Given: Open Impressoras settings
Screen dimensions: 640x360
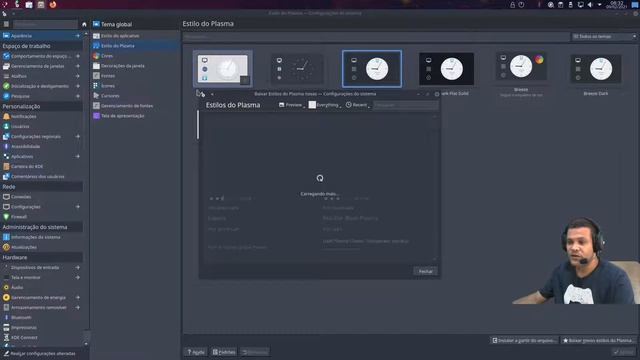Looking at the screenshot, I should (x=41, y=327).
